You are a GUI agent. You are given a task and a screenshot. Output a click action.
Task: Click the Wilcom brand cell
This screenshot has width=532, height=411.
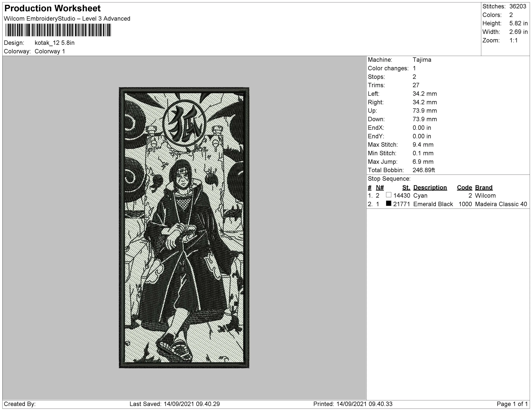pos(485,196)
